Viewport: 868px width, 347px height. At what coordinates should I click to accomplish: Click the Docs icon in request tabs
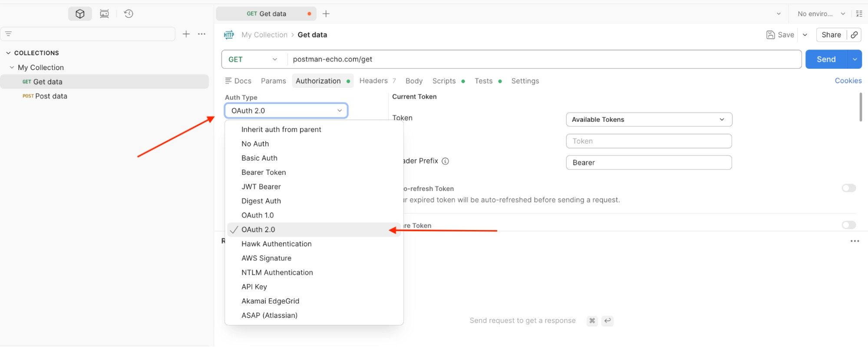[x=228, y=81]
